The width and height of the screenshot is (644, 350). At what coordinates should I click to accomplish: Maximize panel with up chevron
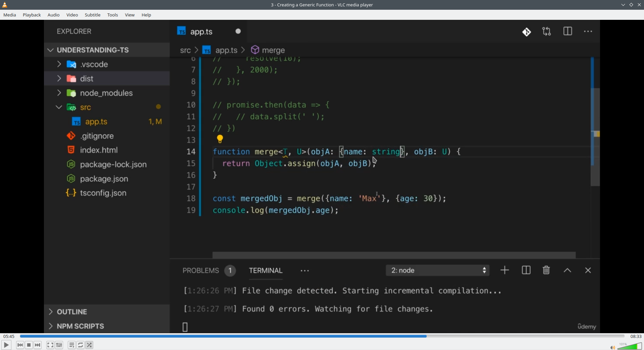coord(568,270)
